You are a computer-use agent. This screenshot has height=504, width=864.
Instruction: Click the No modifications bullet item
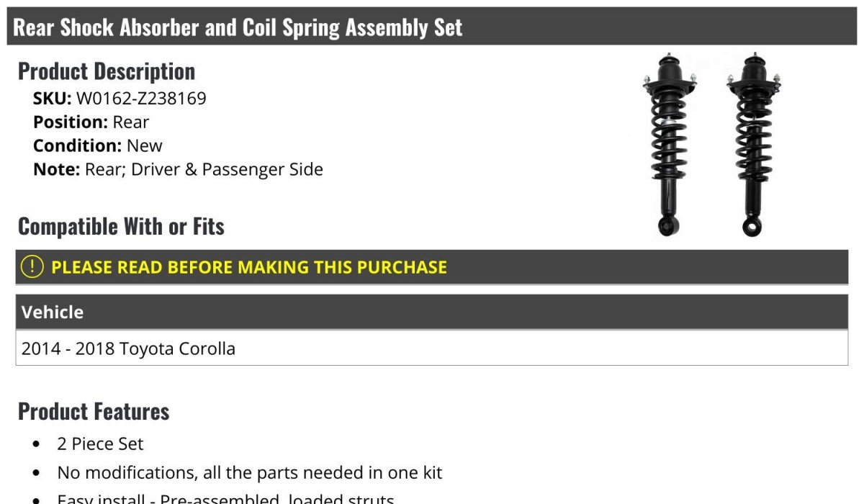coord(249,473)
